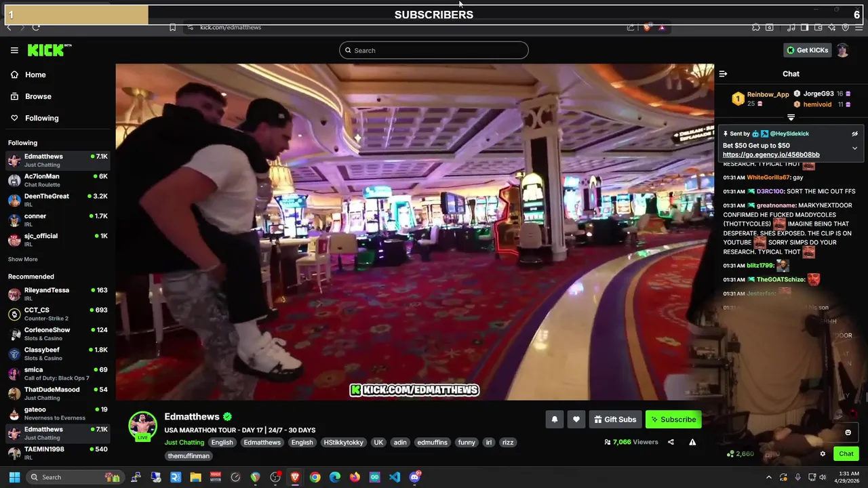Click the Windows Start button
Screen dimensions: 868x488
[14, 477]
